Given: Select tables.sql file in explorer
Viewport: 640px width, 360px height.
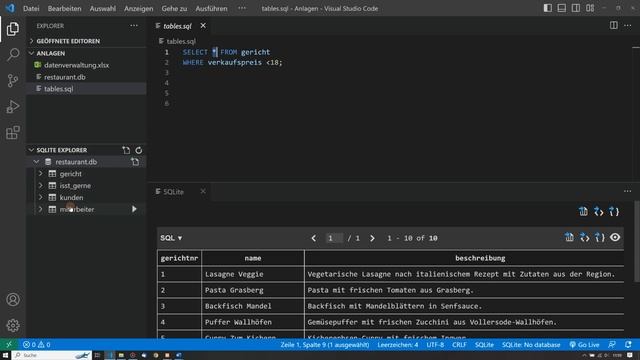Looking at the screenshot, I should pyautogui.click(x=59, y=89).
